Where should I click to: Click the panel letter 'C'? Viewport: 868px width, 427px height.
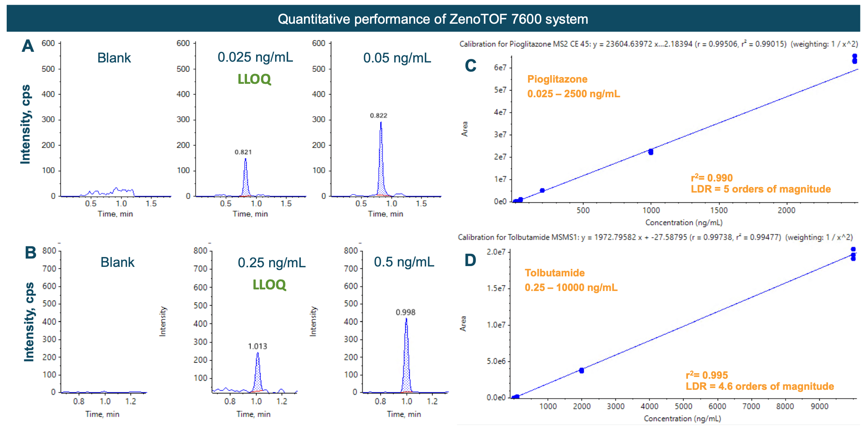point(471,66)
